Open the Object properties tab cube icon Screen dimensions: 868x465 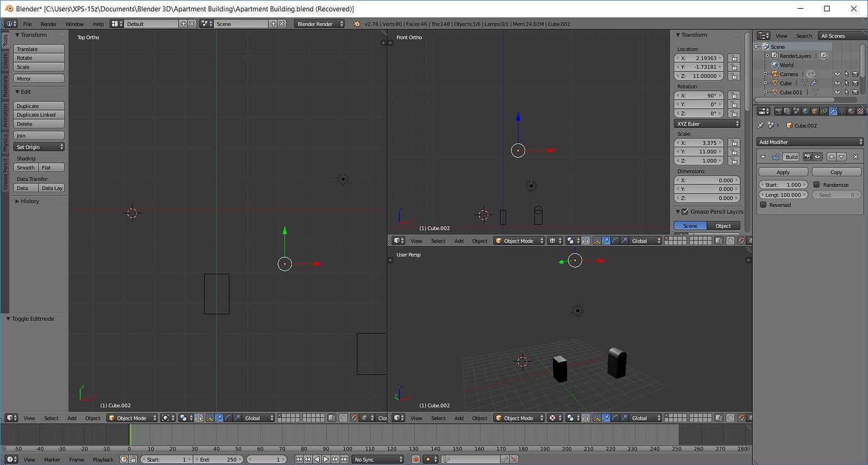[815, 111]
